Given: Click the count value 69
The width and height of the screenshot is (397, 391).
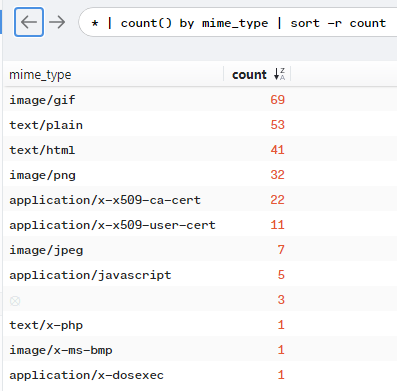Looking at the screenshot, I should point(277,100).
